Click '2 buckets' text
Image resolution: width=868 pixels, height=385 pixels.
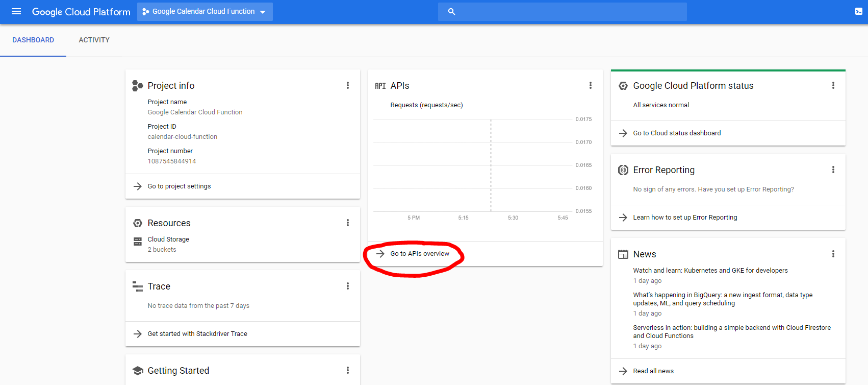click(x=162, y=250)
